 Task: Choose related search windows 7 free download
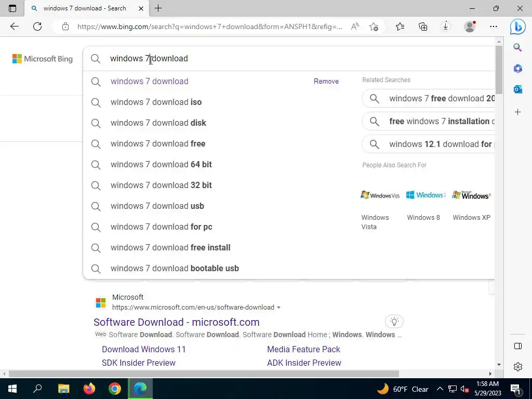pyautogui.click(x=428, y=98)
